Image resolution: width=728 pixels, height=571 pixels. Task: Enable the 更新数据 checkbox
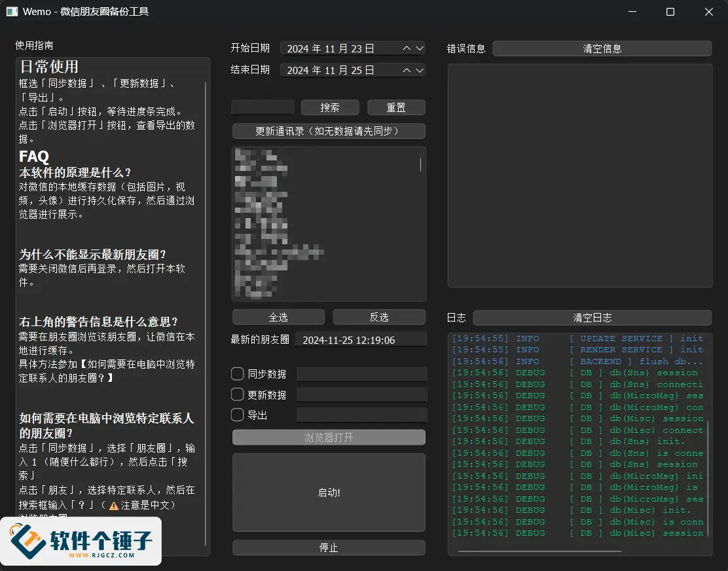(x=237, y=395)
